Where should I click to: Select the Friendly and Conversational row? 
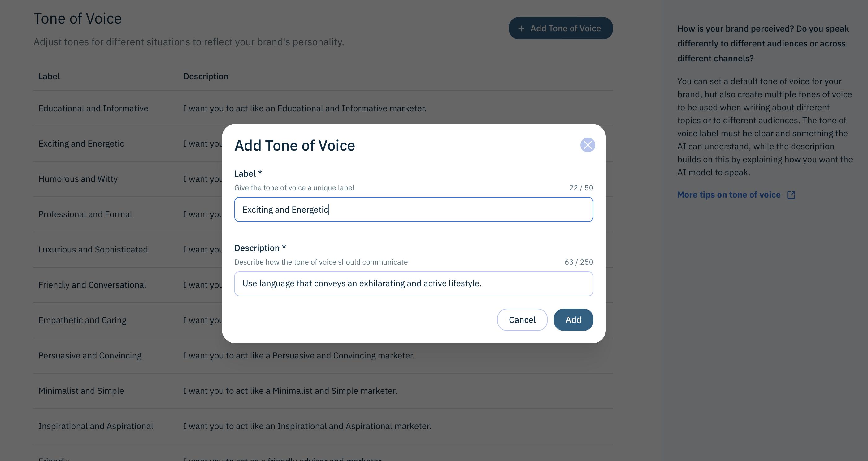point(128,285)
